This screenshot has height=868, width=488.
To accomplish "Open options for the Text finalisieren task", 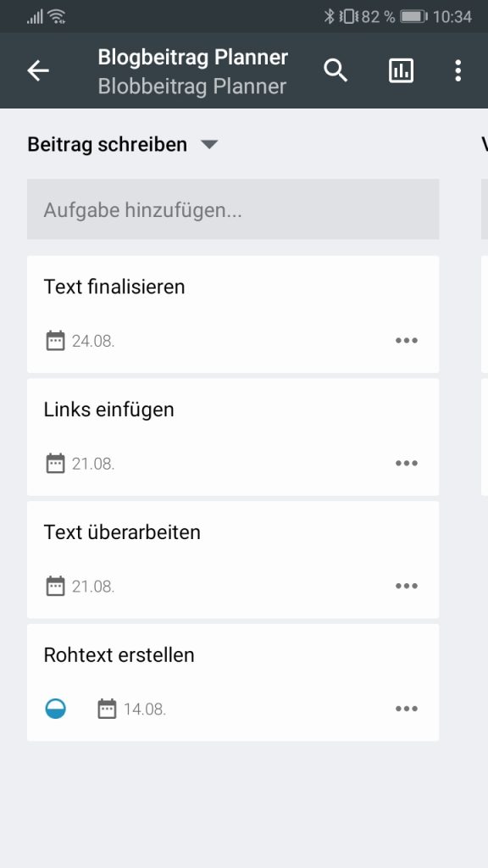I will (x=407, y=340).
